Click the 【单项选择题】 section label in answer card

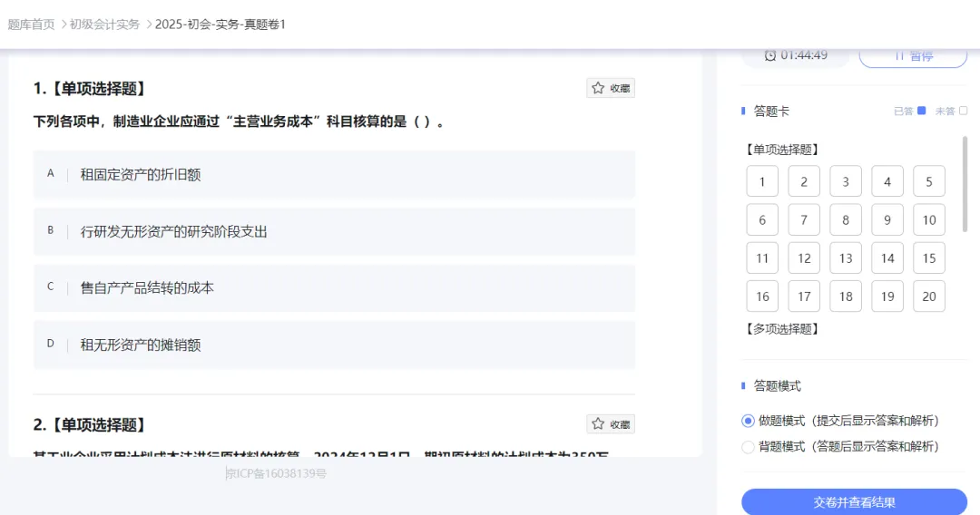782,150
